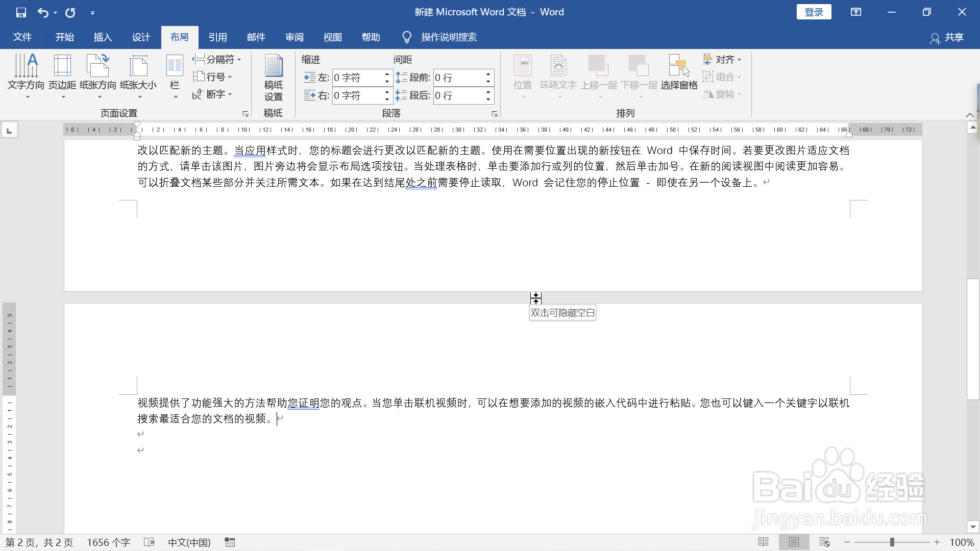Expand the Align (对齐) dropdown

(723, 60)
